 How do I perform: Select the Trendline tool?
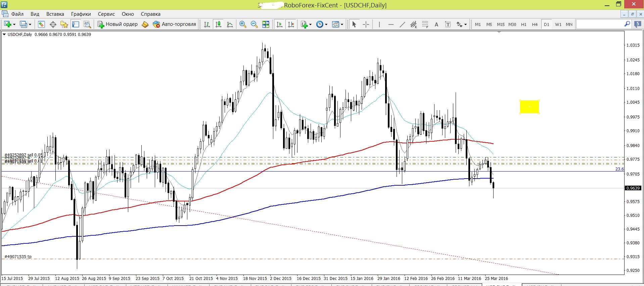click(x=402, y=24)
